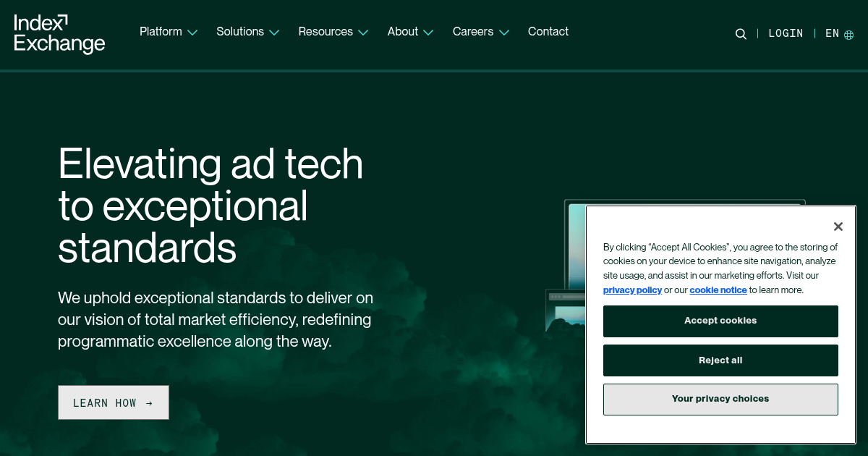The width and height of the screenshot is (868, 456).
Task: Go to the Contact page
Action: point(548,32)
